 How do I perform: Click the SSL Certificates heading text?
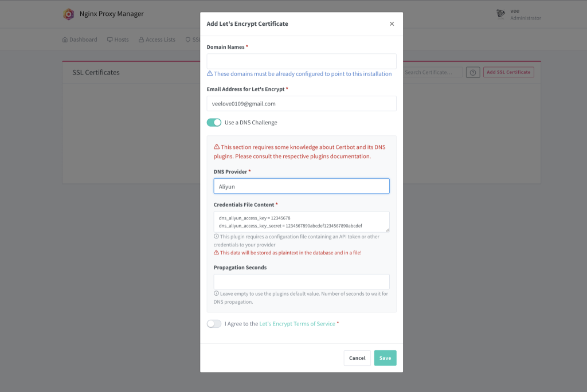[96, 73]
